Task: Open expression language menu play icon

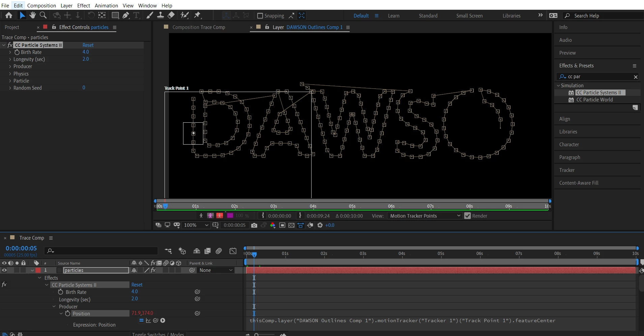Action: [x=163, y=320]
